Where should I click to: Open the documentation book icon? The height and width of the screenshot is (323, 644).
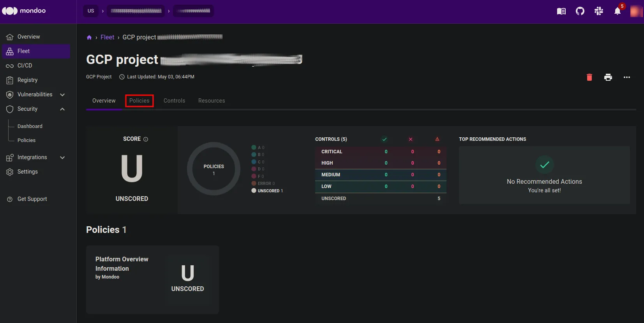pos(561,11)
